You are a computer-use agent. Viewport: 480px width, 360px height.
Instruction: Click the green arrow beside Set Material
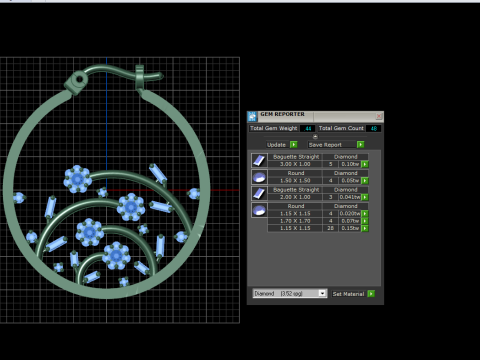pos(371,294)
